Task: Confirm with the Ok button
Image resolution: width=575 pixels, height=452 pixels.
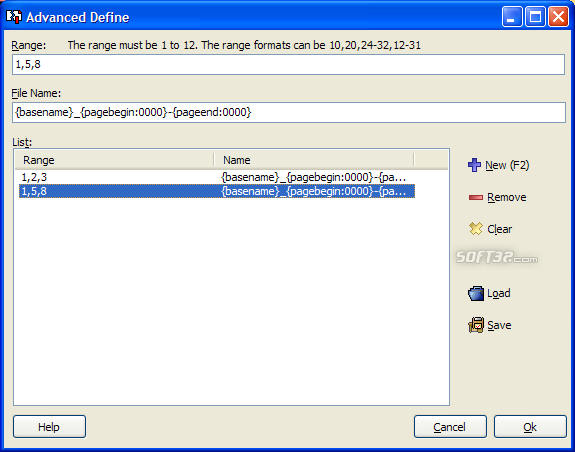Action: point(530,427)
